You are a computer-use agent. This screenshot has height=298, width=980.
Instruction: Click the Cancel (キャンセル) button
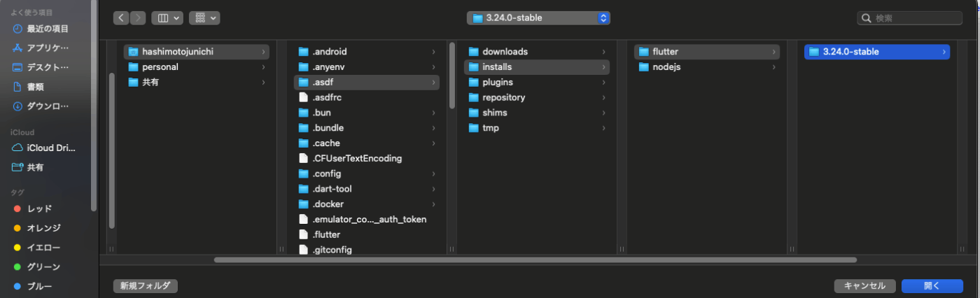pyautogui.click(x=864, y=285)
